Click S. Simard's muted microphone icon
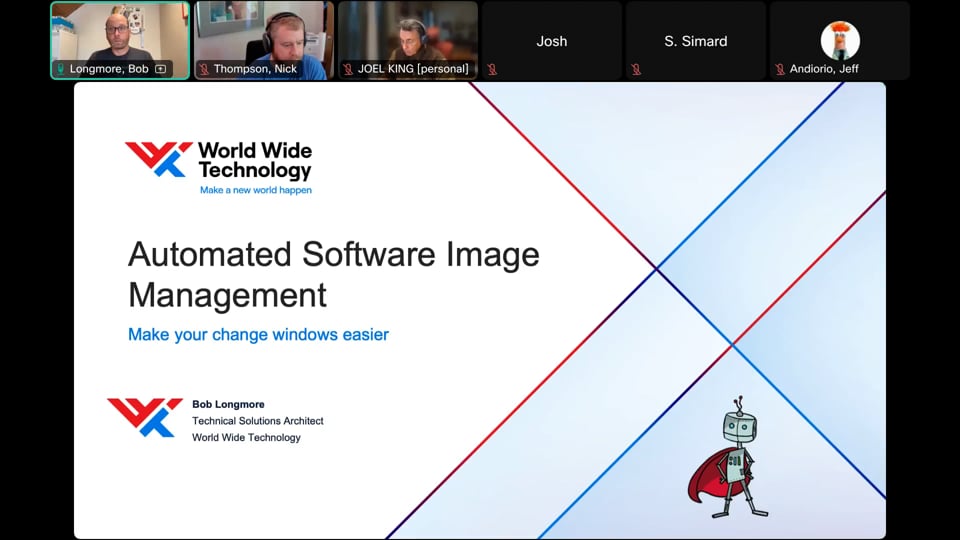The image size is (960, 540). [x=636, y=69]
